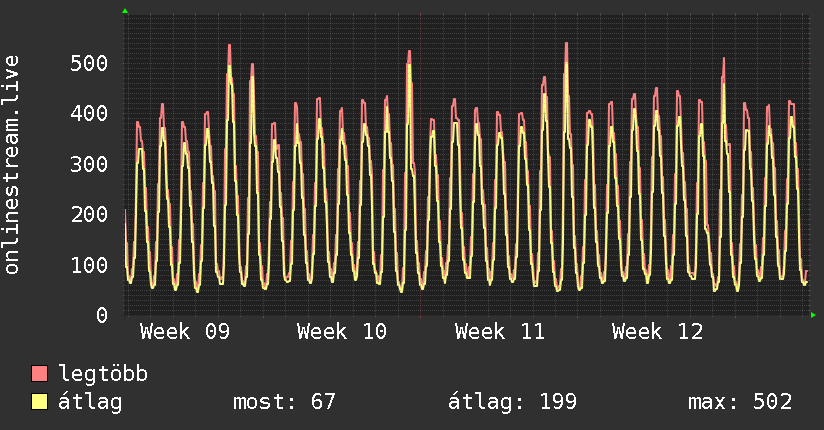Click the yellow átlag legend swatch
Image resolution: width=824 pixels, height=430 pixels.
(39, 401)
